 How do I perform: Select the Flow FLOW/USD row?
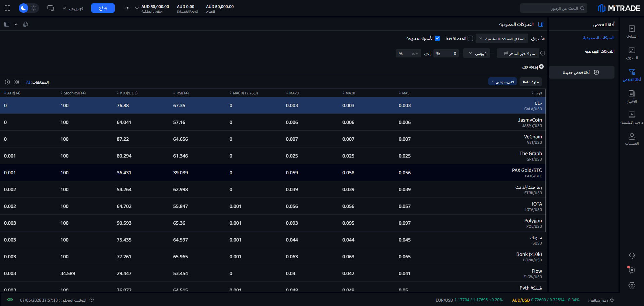coord(272,273)
